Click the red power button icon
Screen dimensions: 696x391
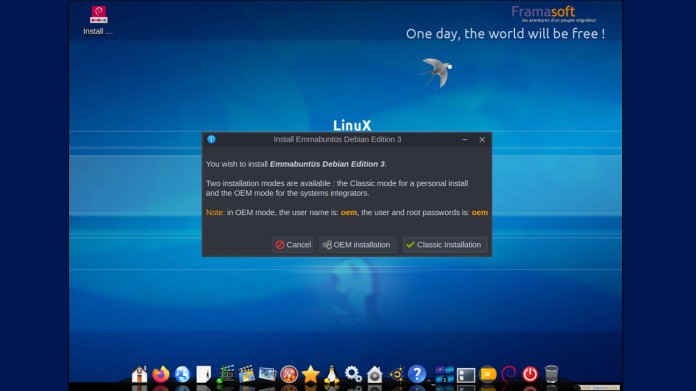tap(530, 374)
